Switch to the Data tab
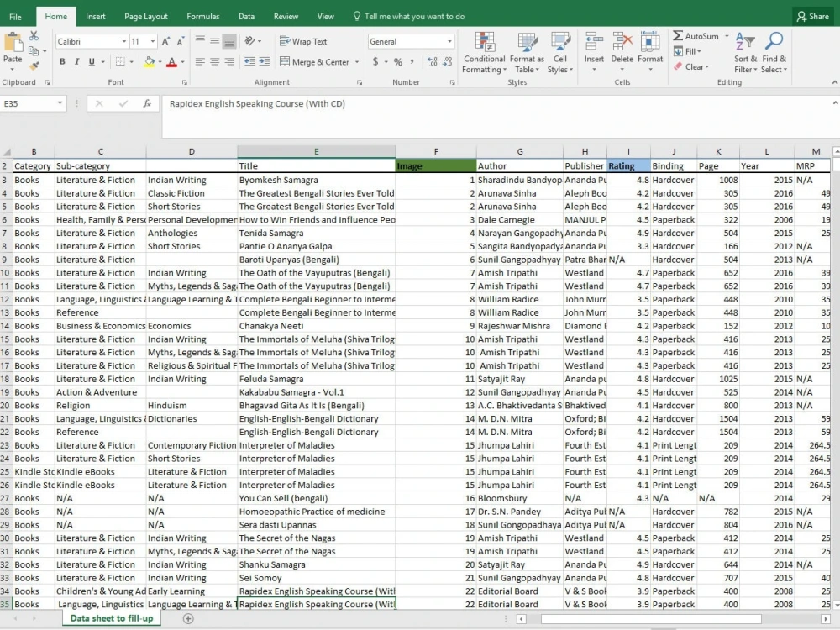The width and height of the screenshot is (840, 630). [246, 17]
